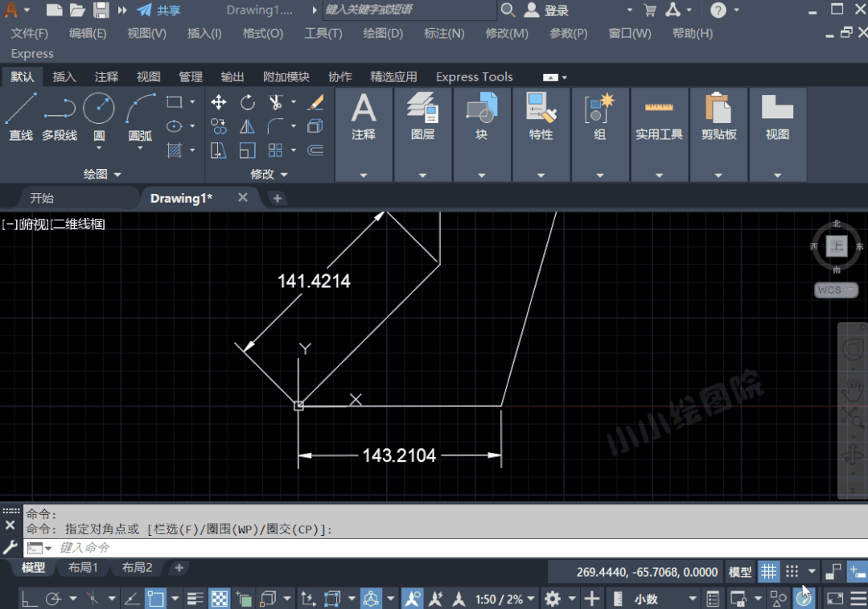This screenshot has height=609, width=868.
Task: Toggle lineweight display in status bar
Action: coord(195,599)
